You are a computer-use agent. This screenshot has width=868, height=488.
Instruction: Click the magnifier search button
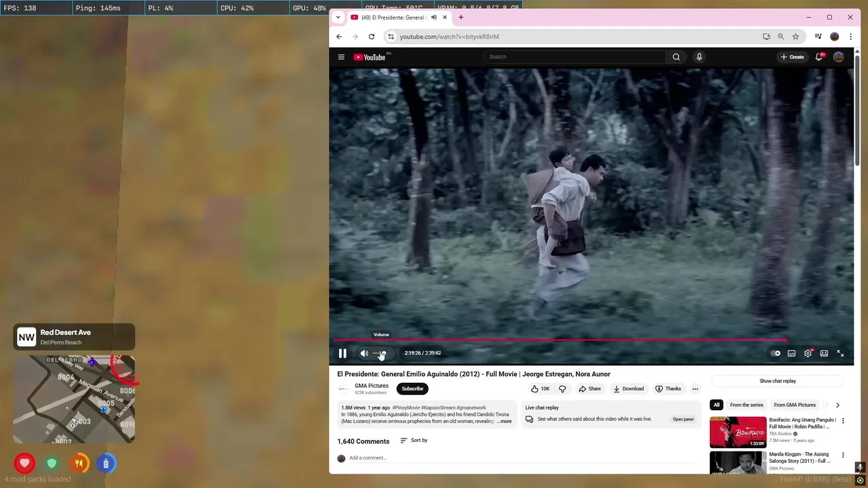pos(676,57)
